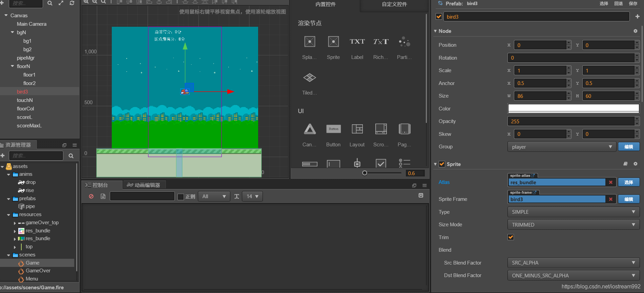Click the add component plus icon
Image resolution: width=644 pixels, height=293 pixels.
637,17
